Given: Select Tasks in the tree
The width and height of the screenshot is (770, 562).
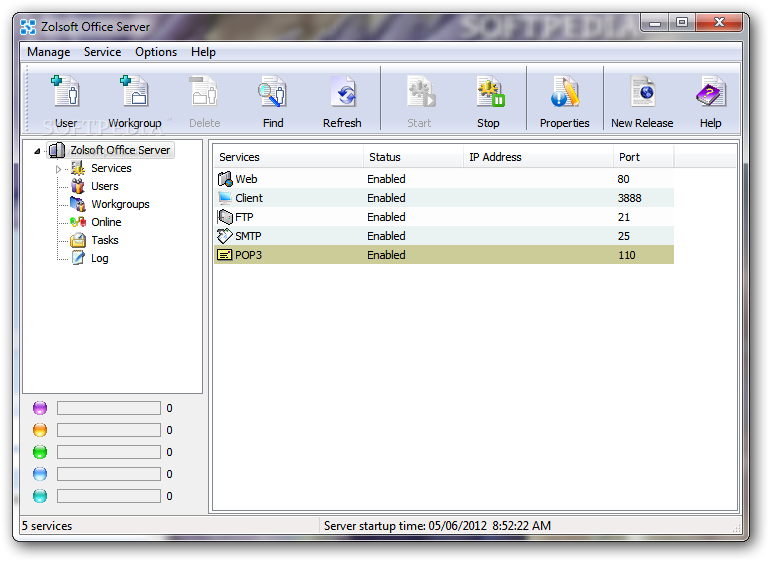Looking at the screenshot, I should tap(105, 240).
